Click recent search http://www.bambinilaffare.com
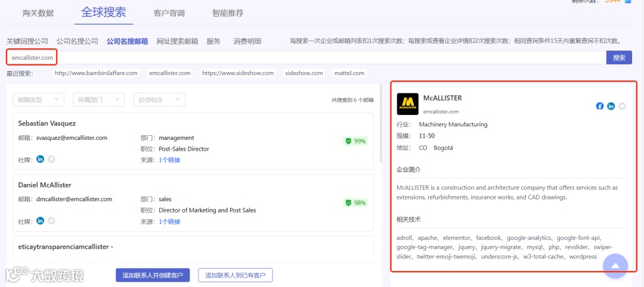This screenshot has height=287, width=644. [96, 73]
